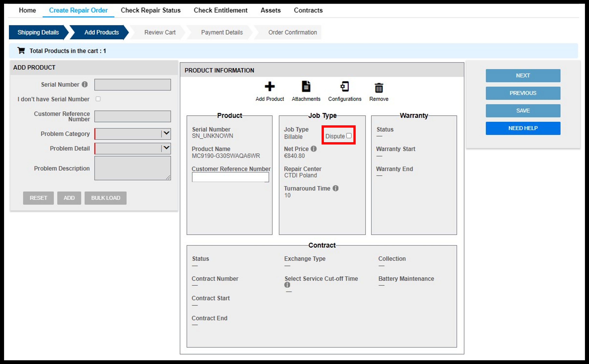Image resolution: width=589 pixels, height=364 pixels.
Task: Click the PREVIOUS button
Action: [x=523, y=93]
